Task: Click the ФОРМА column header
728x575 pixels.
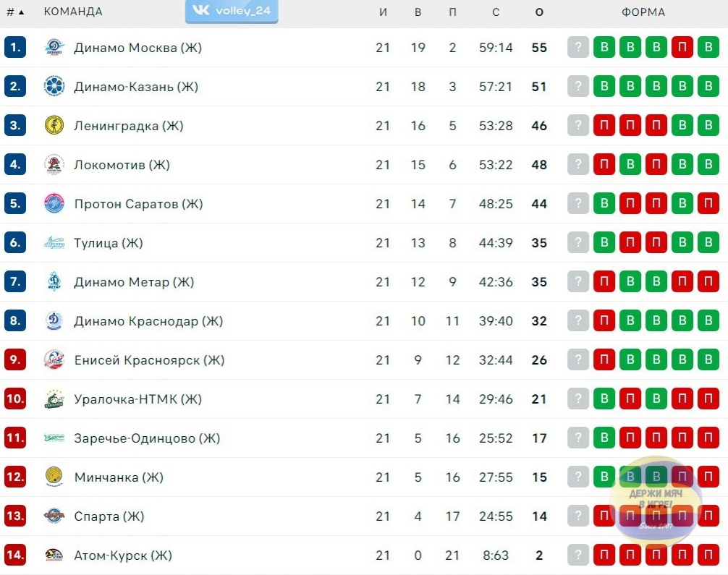Action: coord(643,12)
